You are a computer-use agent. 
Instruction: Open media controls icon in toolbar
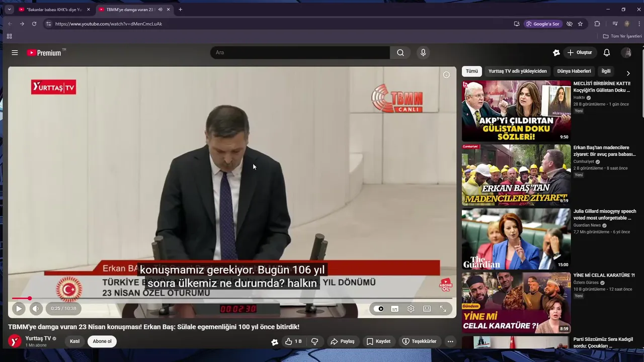point(615,24)
